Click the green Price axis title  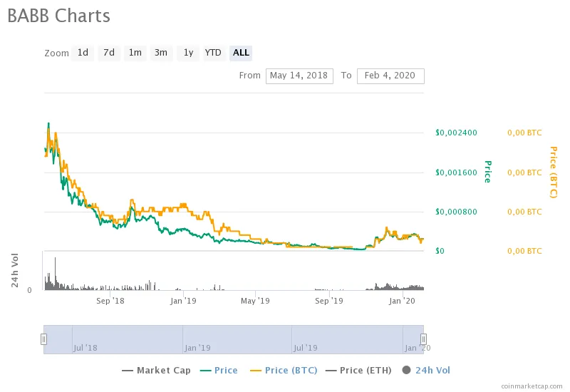tap(488, 172)
